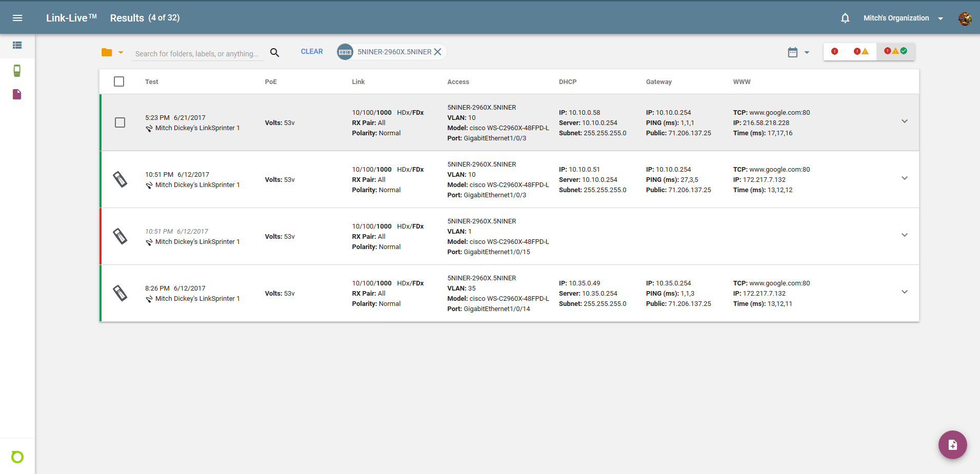Screen dimensions: 980x474
Task: Show only failed results filter
Action: (x=834, y=51)
